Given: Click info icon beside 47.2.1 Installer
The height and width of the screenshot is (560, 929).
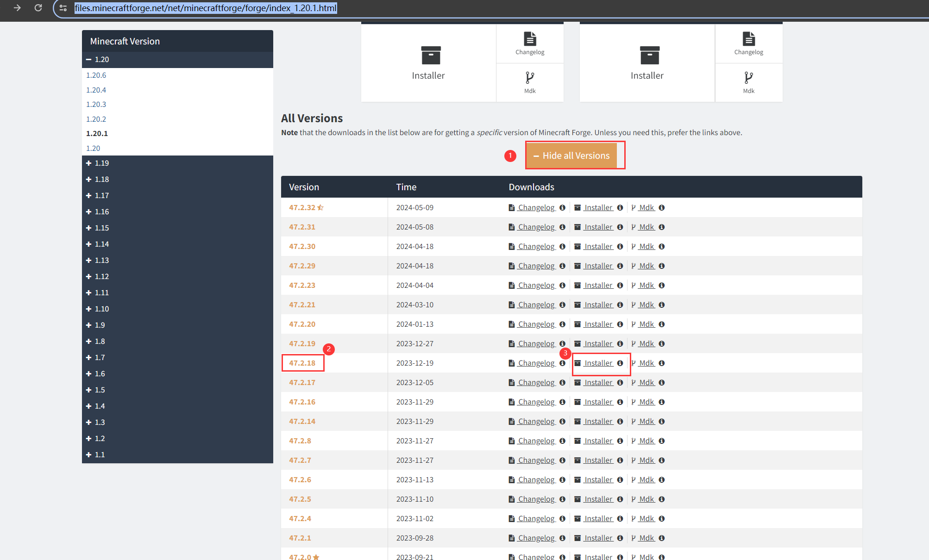Looking at the screenshot, I should 620,538.
